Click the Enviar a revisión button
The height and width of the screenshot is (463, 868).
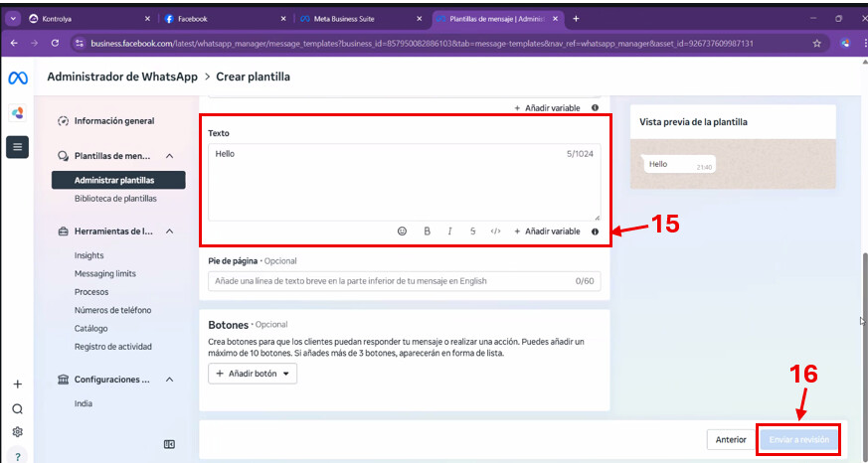coord(798,439)
